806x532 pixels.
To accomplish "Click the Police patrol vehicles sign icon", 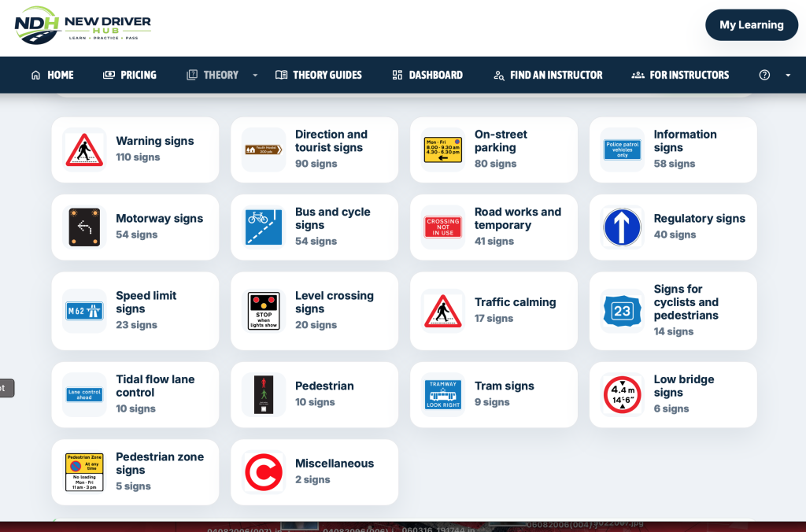I will pos(623,150).
